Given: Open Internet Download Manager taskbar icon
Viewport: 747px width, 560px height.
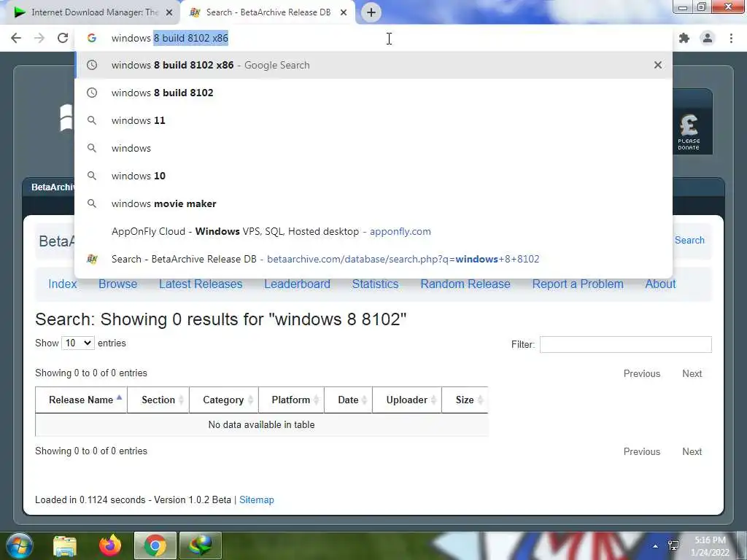Looking at the screenshot, I should (200, 545).
